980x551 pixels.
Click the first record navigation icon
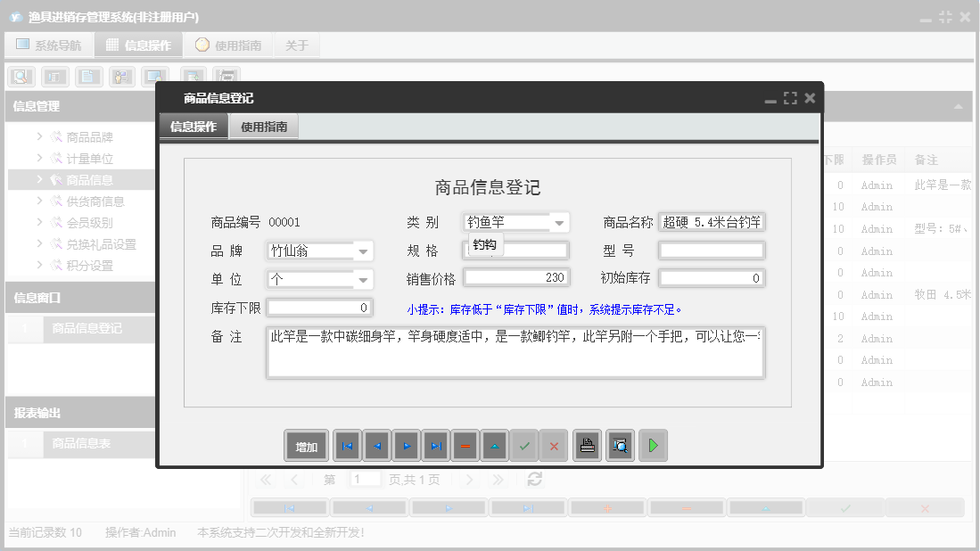347,445
